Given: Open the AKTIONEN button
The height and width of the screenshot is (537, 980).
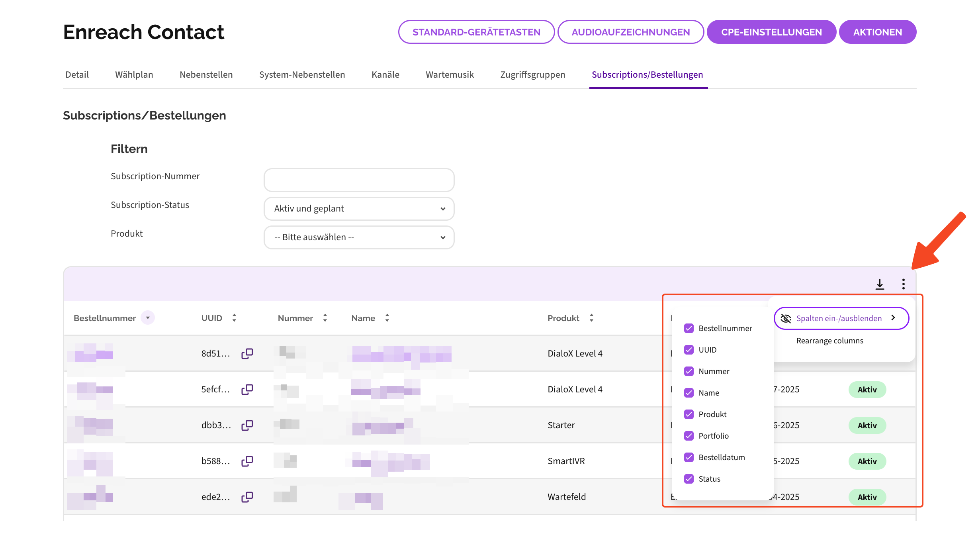Looking at the screenshot, I should point(877,32).
